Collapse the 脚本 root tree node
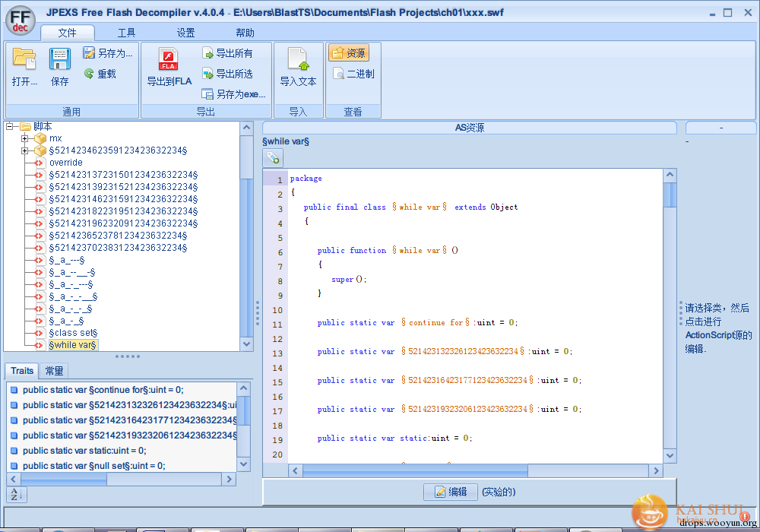The width and height of the screenshot is (760, 532). [9, 126]
